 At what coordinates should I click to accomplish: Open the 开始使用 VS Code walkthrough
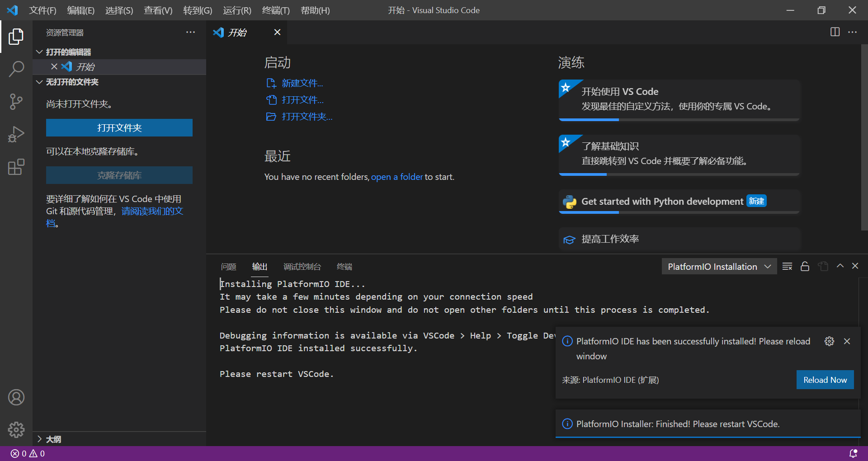pyautogui.click(x=679, y=100)
